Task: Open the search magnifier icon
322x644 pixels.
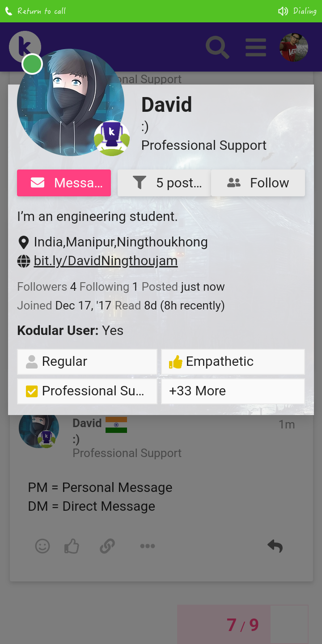Action: [217, 47]
